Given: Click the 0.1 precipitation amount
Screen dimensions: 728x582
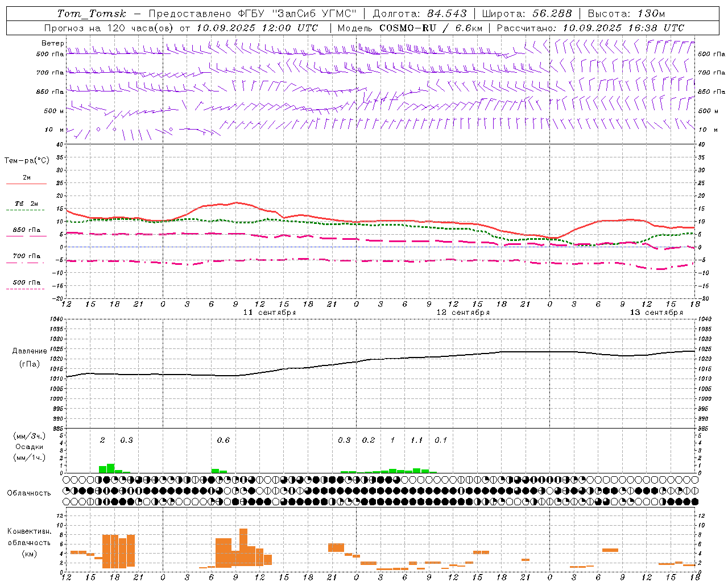Looking at the screenshot, I should click(x=441, y=440).
